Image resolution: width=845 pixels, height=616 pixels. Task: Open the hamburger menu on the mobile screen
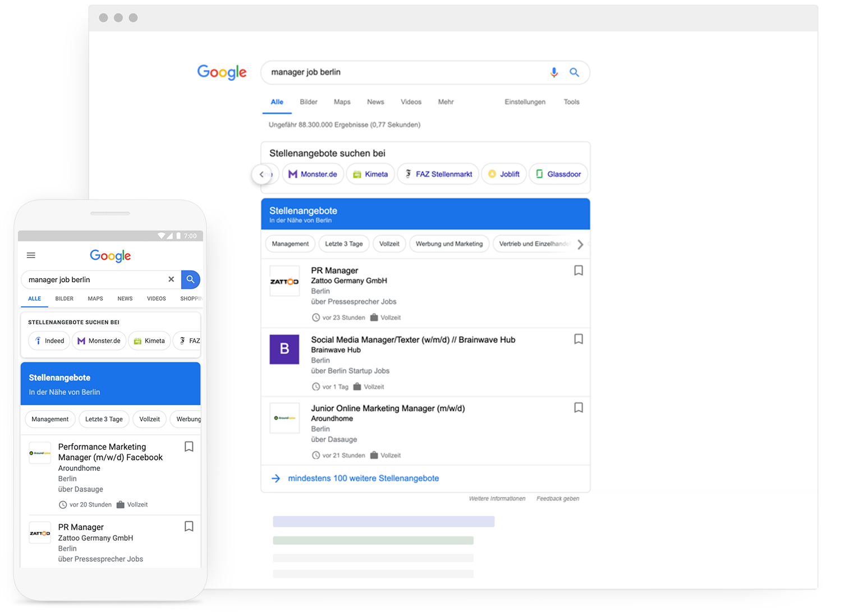pos(31,255)
